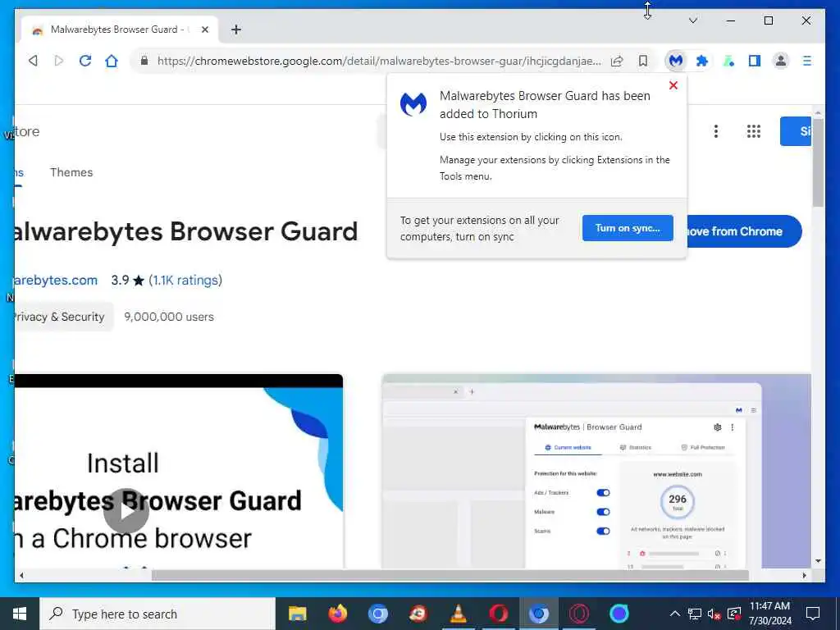Click the scroll-right arrow on horizontal scrollbar
This screenshot has width=840, height=630.
pos(804,575)
